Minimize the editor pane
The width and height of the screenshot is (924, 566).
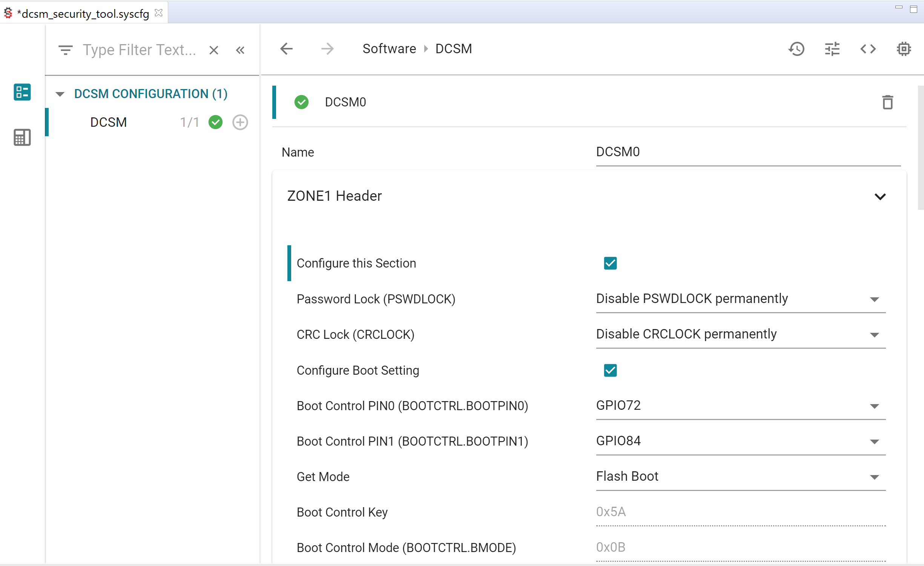pos(899,8)
